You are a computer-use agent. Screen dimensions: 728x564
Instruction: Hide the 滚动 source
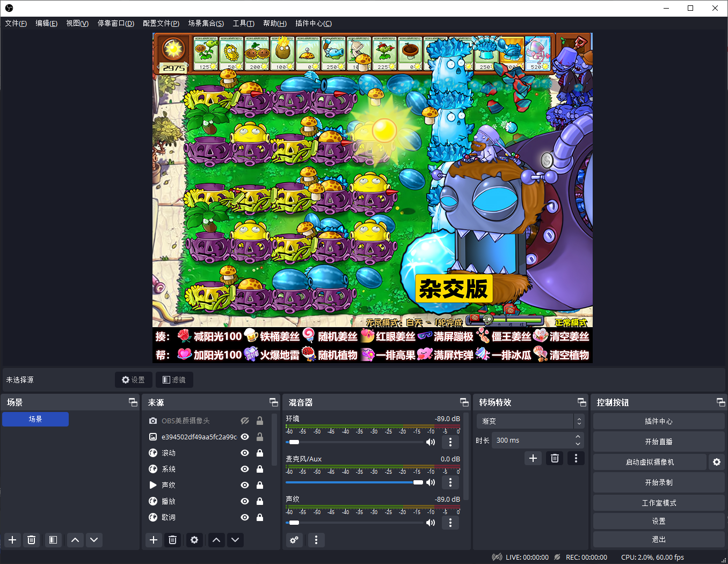tap(245, 453)
